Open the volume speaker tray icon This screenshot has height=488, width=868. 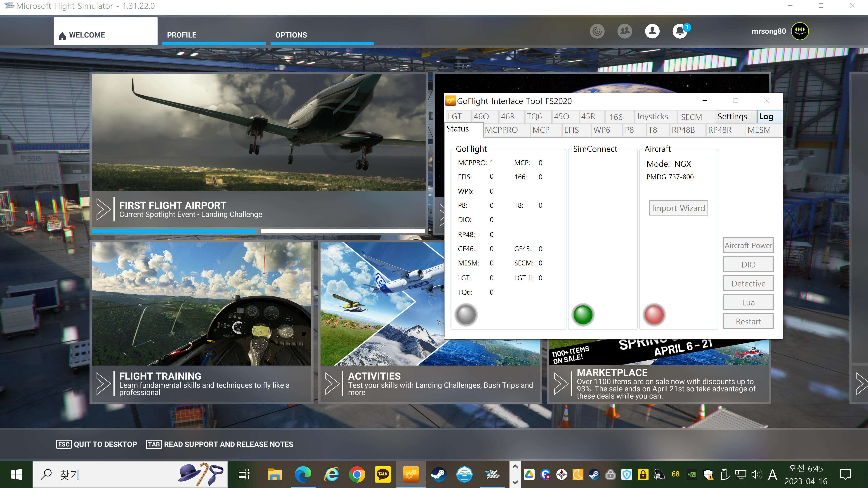757,474
